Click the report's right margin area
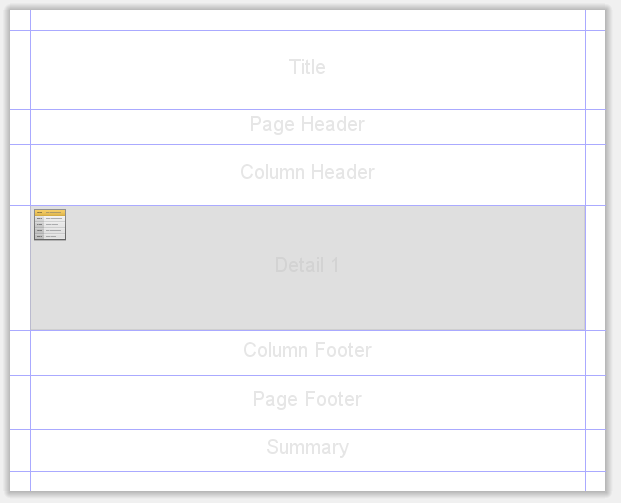Image resolution: width=621 pixels, height=503 pixels. tap(595, 250)
